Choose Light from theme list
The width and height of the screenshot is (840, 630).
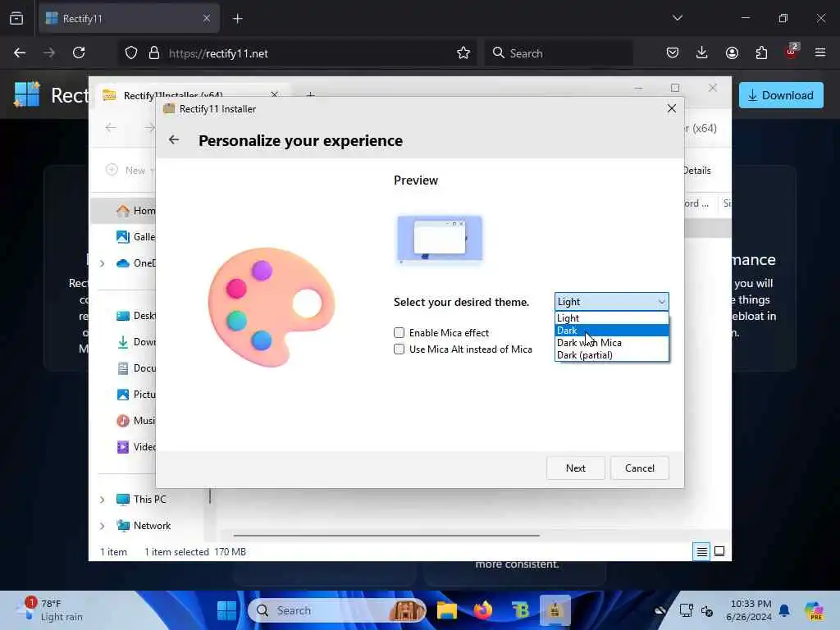tap(611, 318)
